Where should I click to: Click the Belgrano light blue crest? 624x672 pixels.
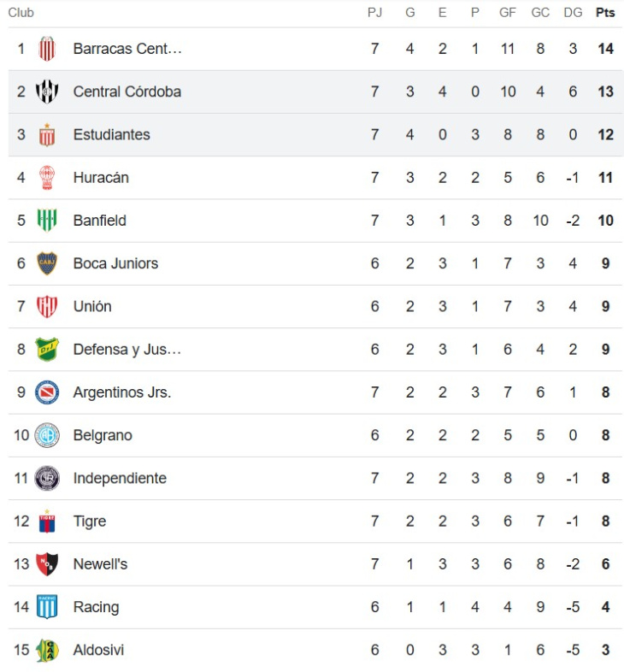tap(47, 435)
